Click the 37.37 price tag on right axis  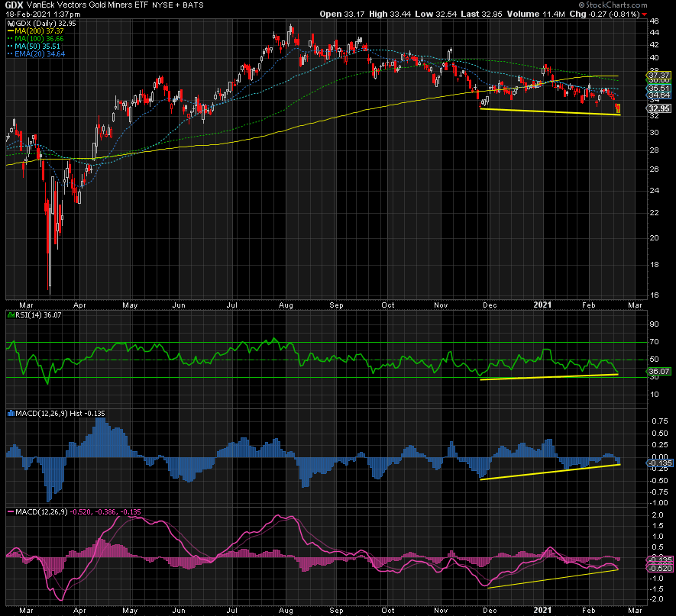[660, 76]
